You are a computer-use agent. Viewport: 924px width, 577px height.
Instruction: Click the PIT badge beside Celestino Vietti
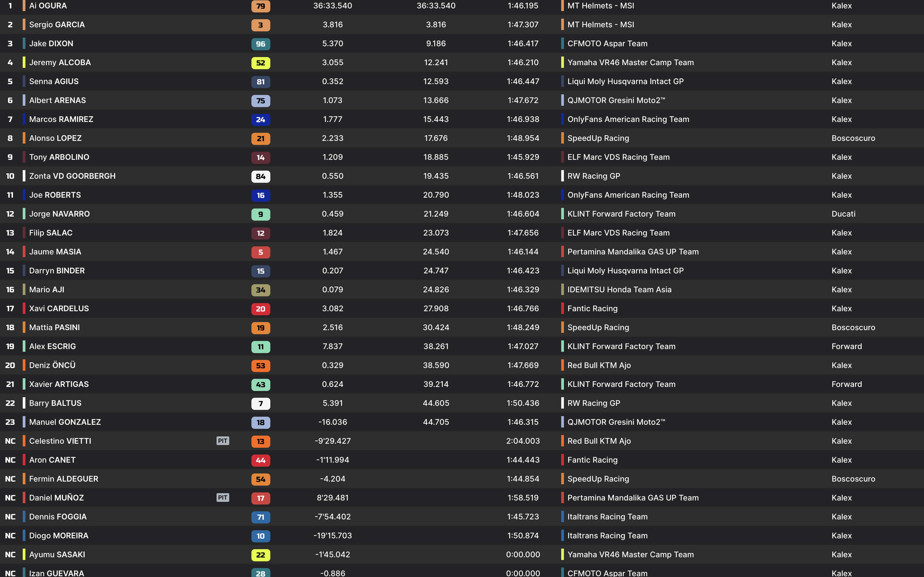[223, 441]
